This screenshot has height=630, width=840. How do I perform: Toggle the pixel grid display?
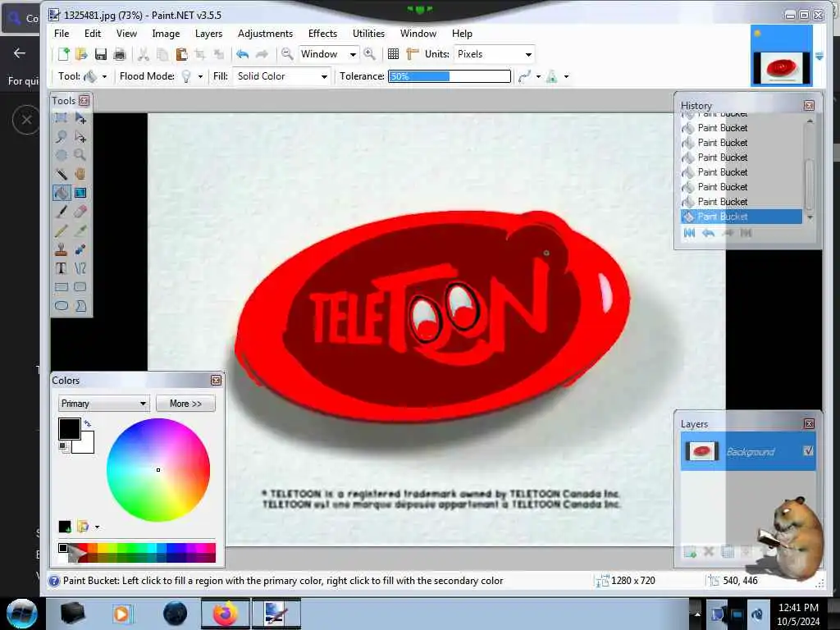click(x=393, y=53)
